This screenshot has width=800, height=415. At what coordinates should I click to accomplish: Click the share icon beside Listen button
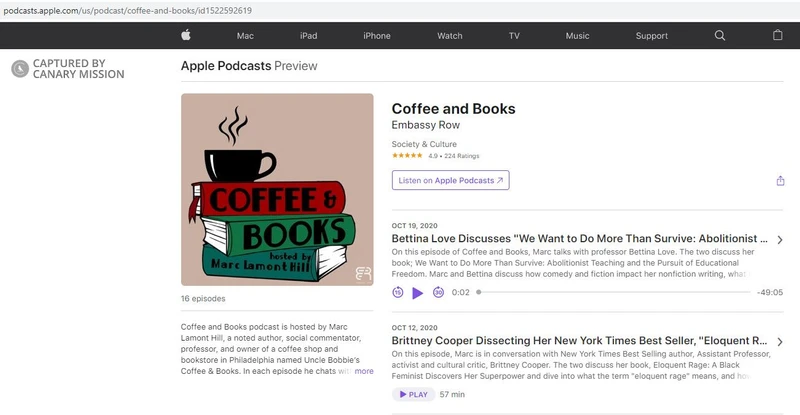780,181
